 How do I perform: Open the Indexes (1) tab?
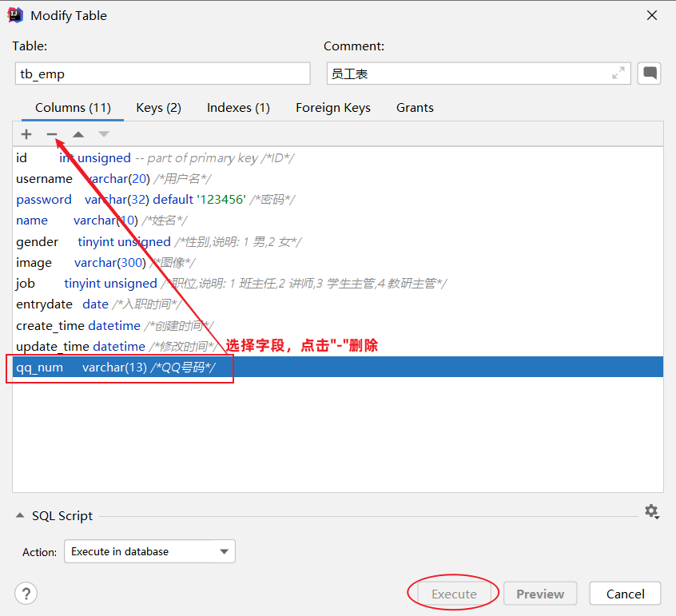238,108
